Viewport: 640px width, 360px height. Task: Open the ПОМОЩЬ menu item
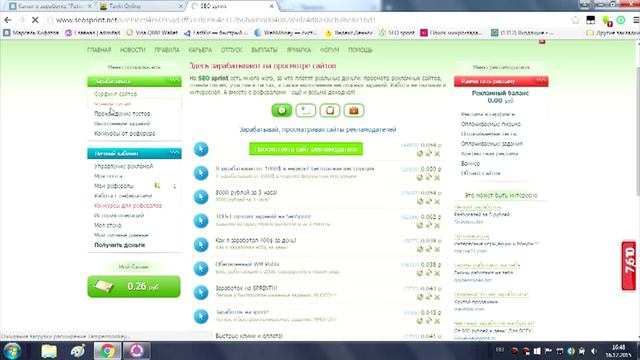pyautogui.click(x=360, y=50)
